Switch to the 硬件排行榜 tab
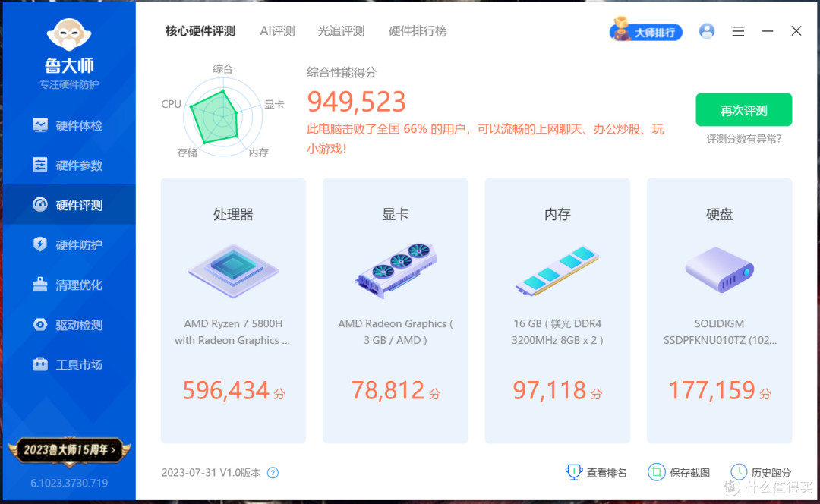This screenshot has height=504, width=820. point(418,31)
